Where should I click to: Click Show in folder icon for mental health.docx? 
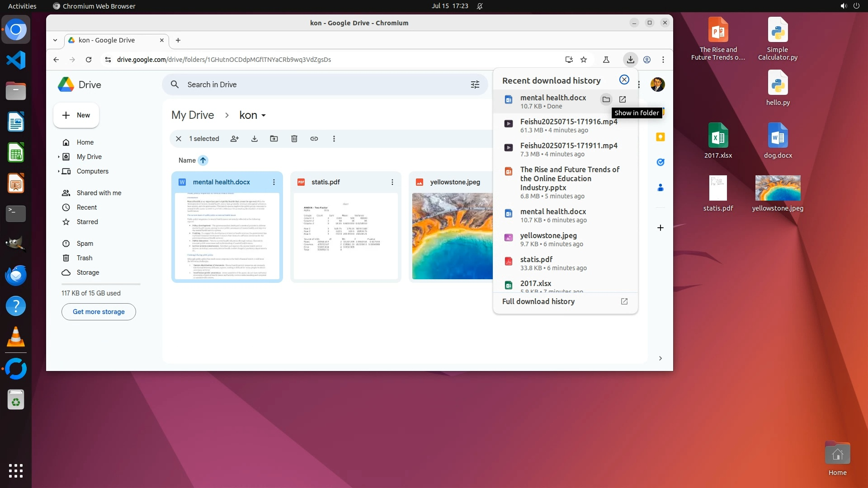pos(606,99)
